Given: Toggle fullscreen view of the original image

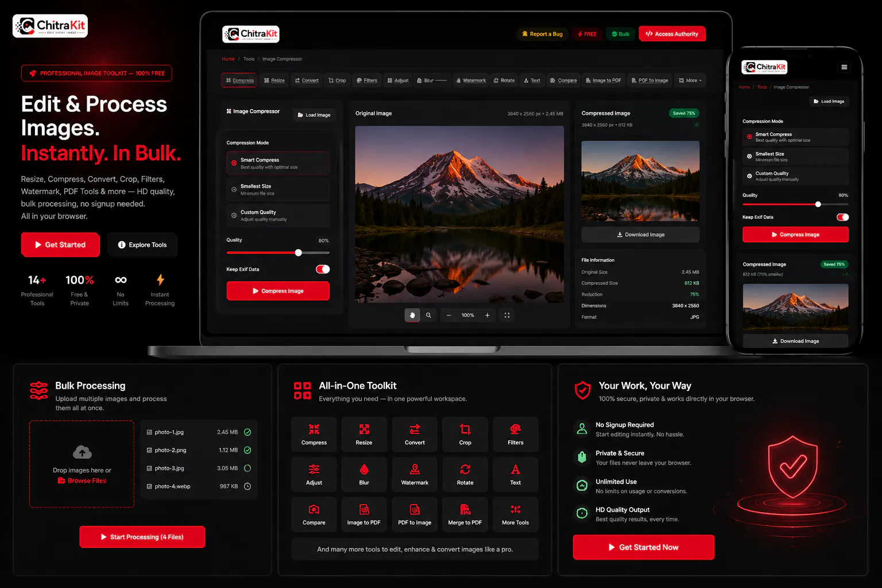Looking at the screenshot, I should pyautogui.click(x=507, y=315).
